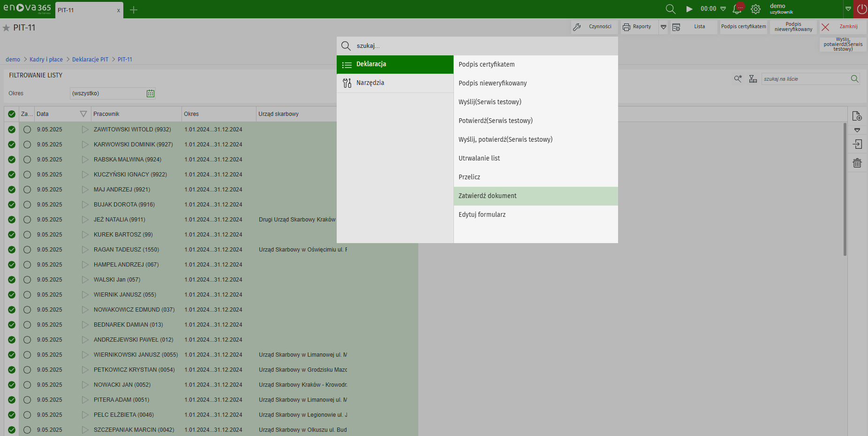Click the open record arrow icon
The height and width of the screenshot is (436, 868).
[x=857, y=144]
